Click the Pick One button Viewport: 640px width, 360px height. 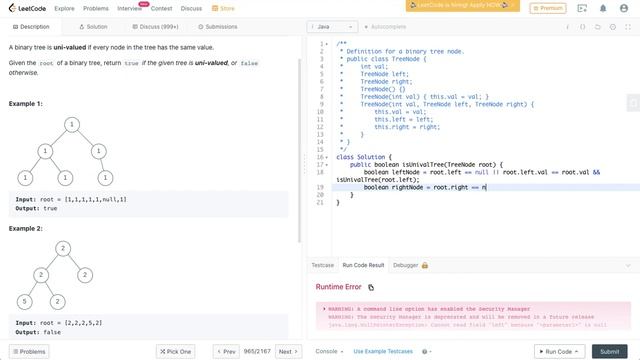[176, 351]
